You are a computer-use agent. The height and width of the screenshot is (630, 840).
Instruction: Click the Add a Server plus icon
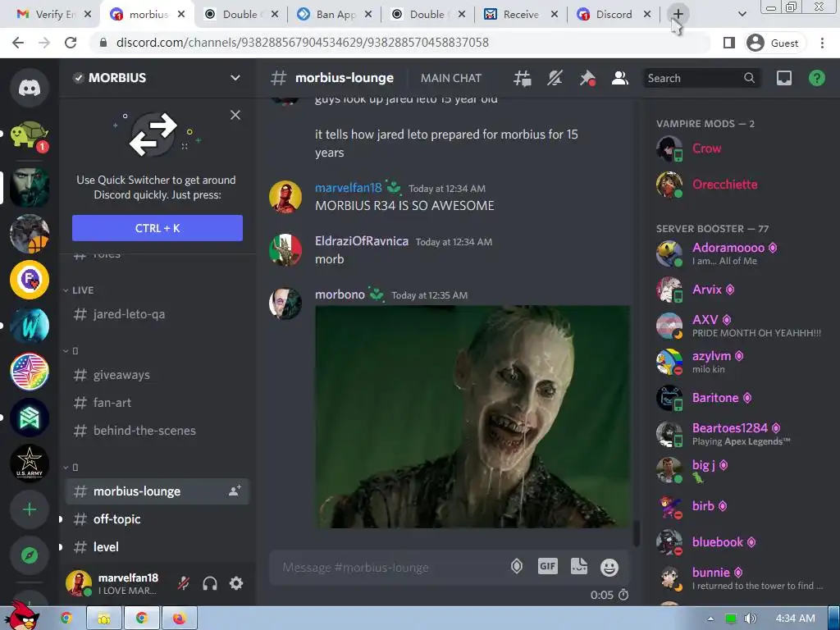[x=30, y=509]
